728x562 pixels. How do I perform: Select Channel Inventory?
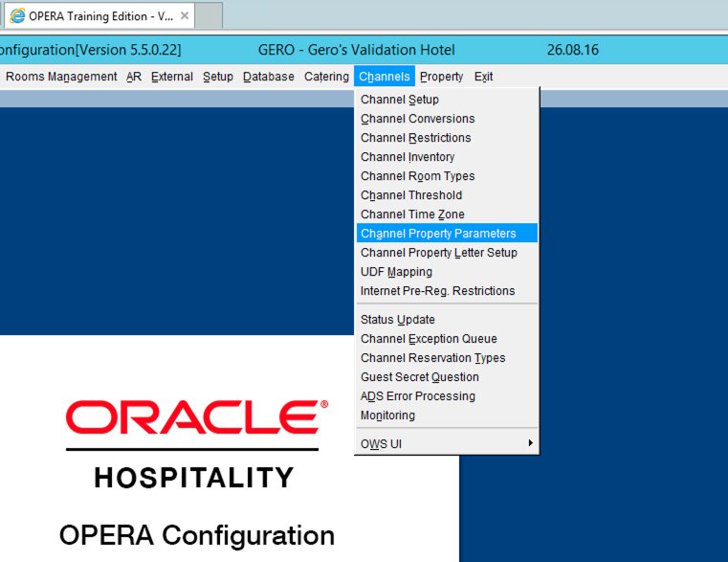click(x=447, y=157)
